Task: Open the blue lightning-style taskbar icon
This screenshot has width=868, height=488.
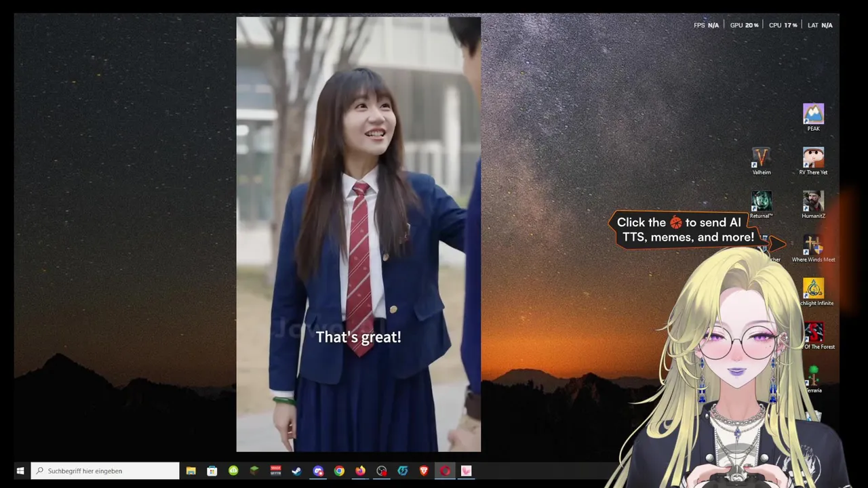Action: (402, 470)
